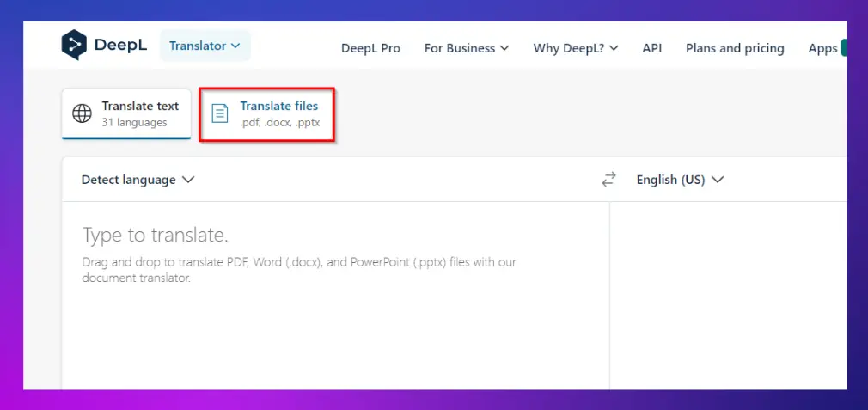Open Plans and pricing page

tap(735, 48)
